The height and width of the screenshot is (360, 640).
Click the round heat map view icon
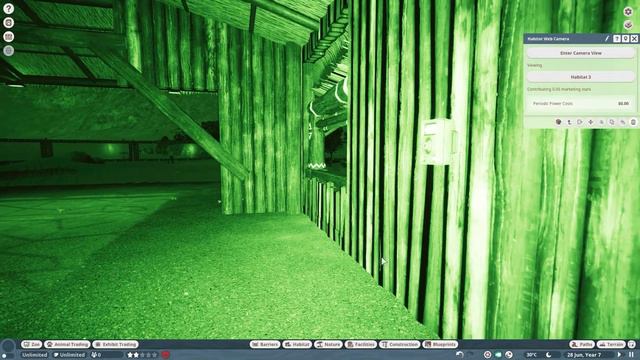click(509, 355)
